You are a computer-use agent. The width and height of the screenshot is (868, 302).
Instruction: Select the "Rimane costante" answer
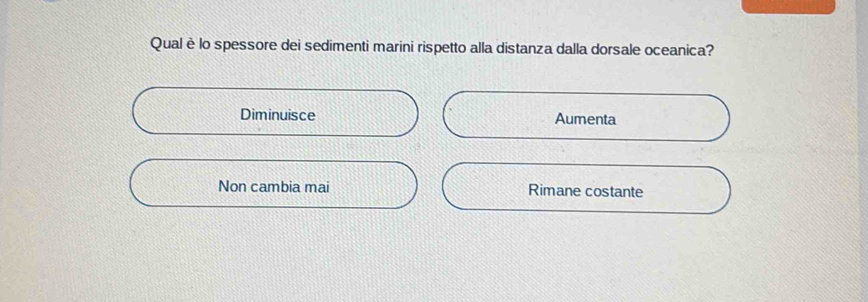[x=586, y=190]
